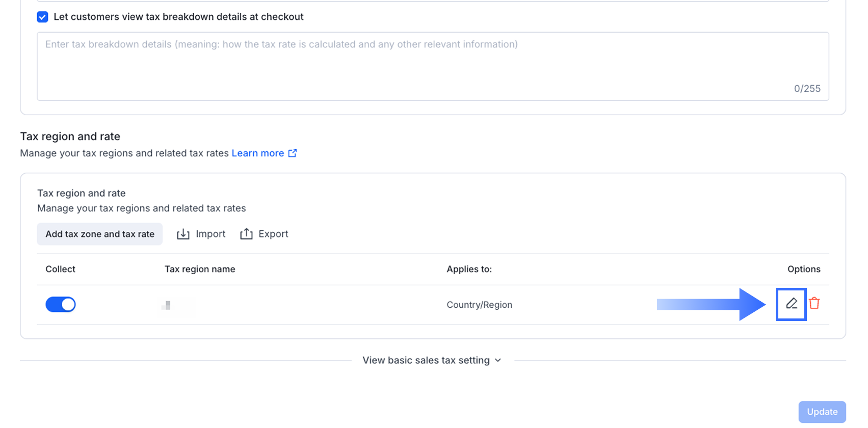
Task: Click the Import download icon
Action: pos(183,234)
